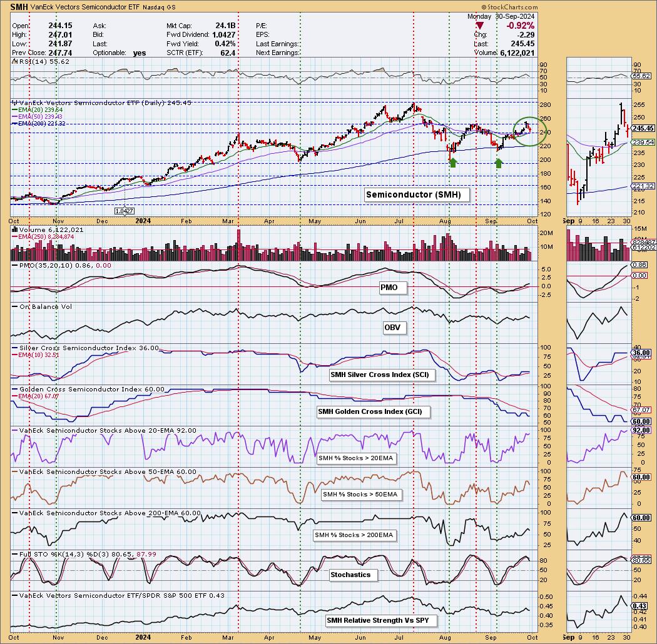The width and height of the screenshot is (657, 644).
Task: Click the 92.00 value tag on zoom panel
Action: point(641,430)
